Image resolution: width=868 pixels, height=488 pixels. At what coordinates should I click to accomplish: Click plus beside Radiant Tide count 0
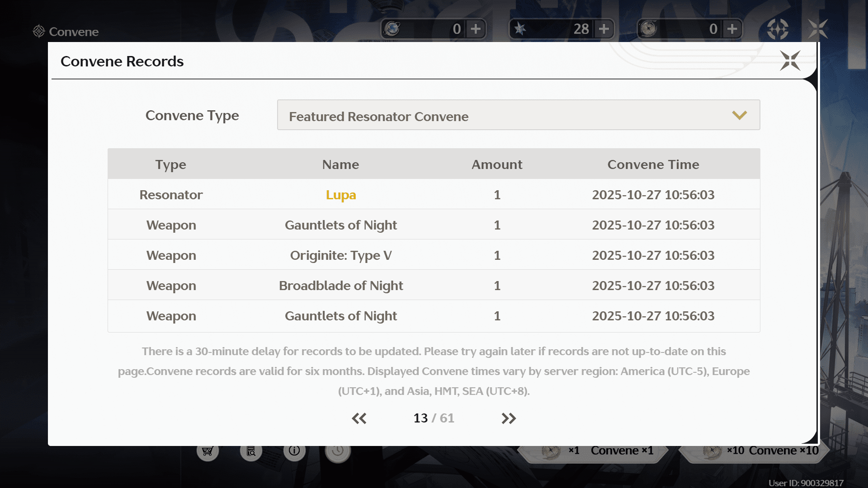[476, 29]
